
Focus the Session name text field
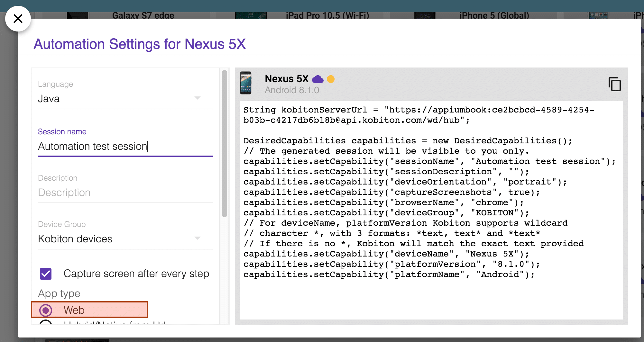click(x=125, y=147)
